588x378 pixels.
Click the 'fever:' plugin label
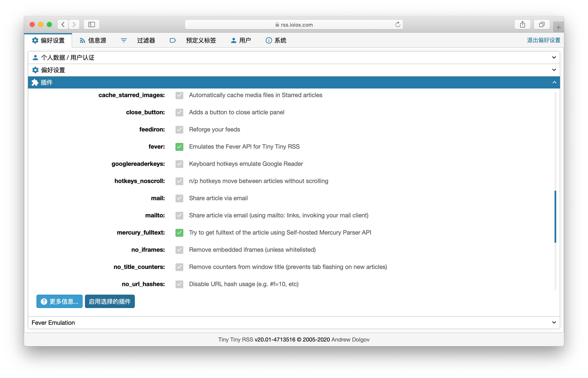[157, 146]
